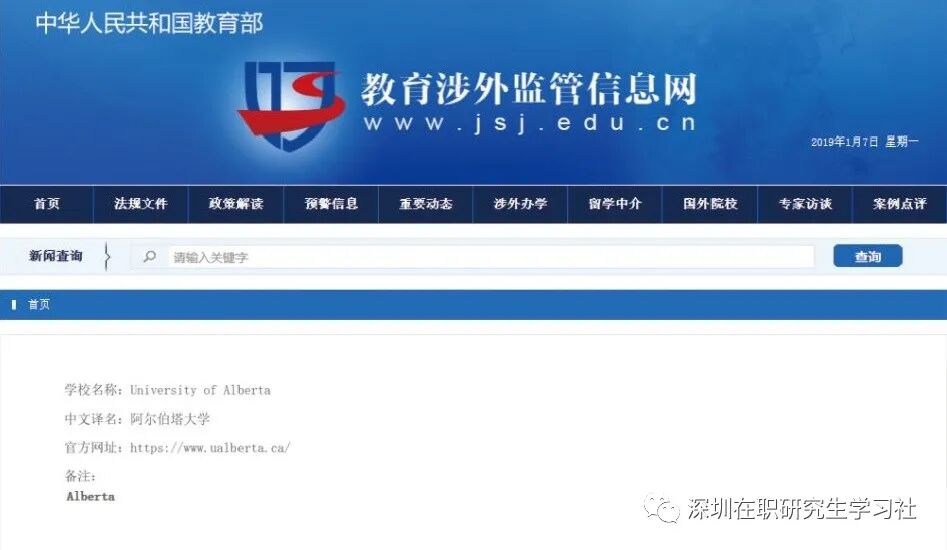947x550 pixels.
Task: Click the 查询 search button
Action: (x=868, y=256)
